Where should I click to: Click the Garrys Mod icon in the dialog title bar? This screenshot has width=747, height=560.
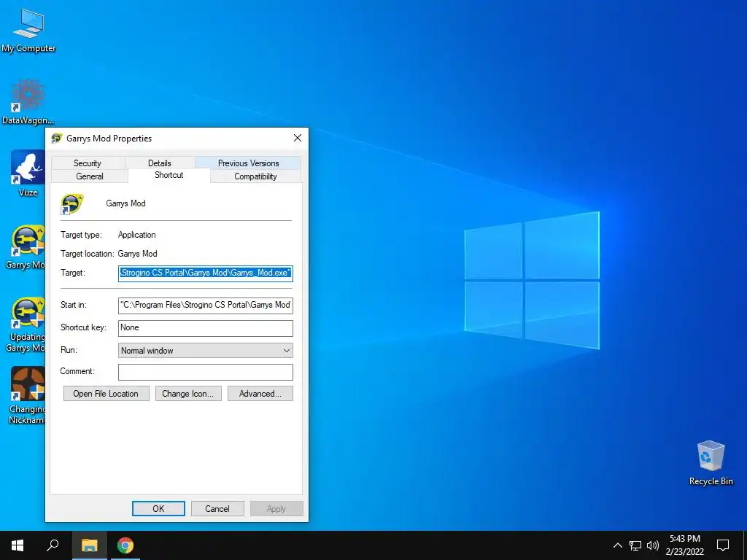click(57, 138)
